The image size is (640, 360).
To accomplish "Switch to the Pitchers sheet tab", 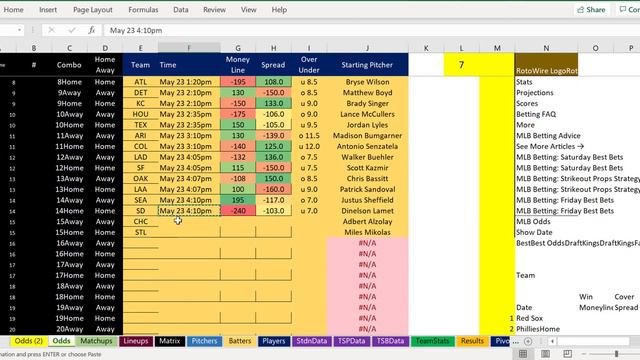I will (x=204, y=341).
